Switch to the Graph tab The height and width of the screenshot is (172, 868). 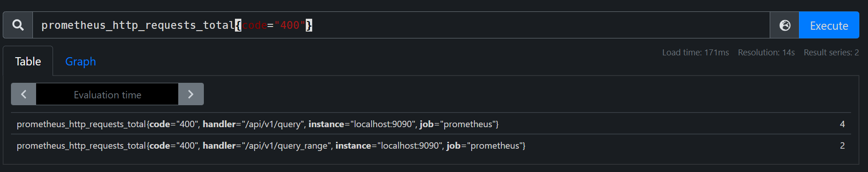80,61
